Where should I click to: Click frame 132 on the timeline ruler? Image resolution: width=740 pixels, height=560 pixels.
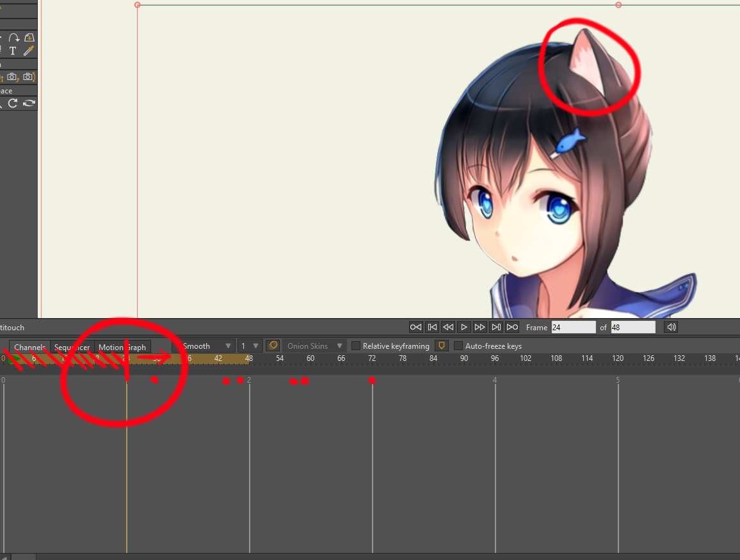tap(679, 358)
